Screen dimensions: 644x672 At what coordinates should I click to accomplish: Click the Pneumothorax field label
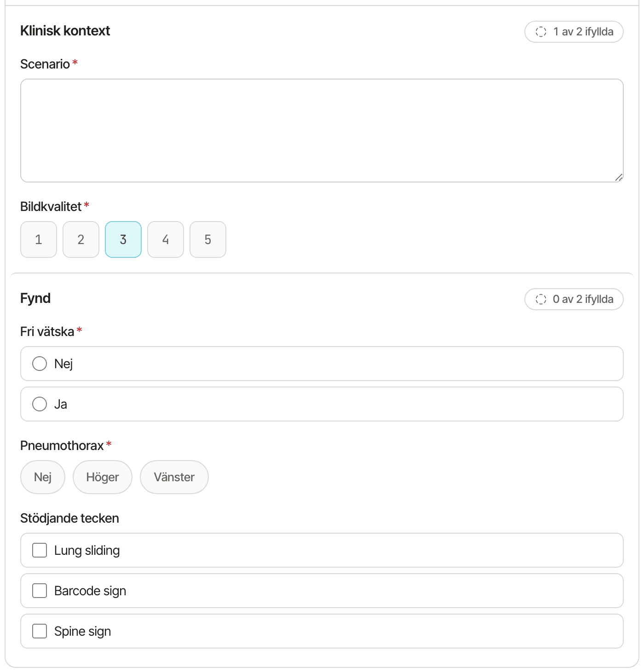pyautogui.click(x=62, y=445)
